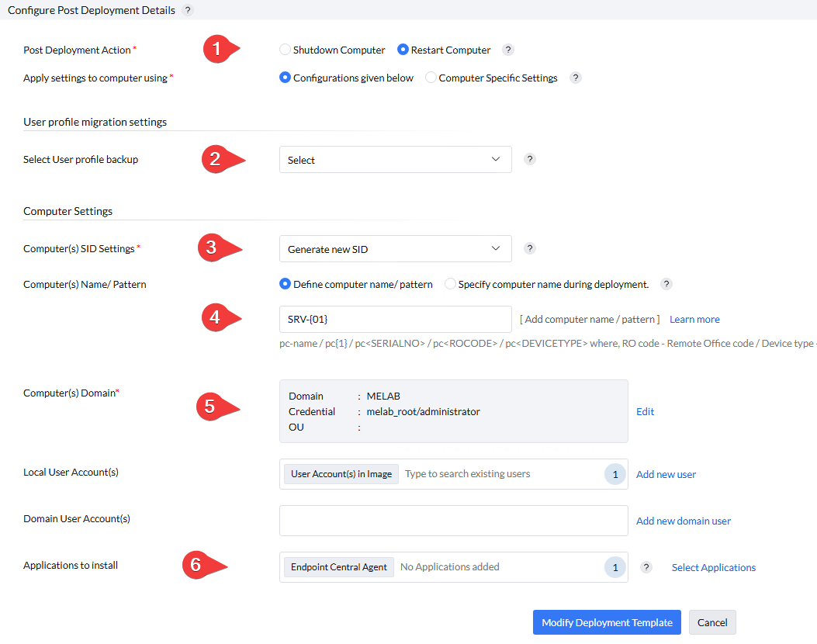Click the Modify Deployment Template button
This screenshot has height=644, width=817.
607,622
